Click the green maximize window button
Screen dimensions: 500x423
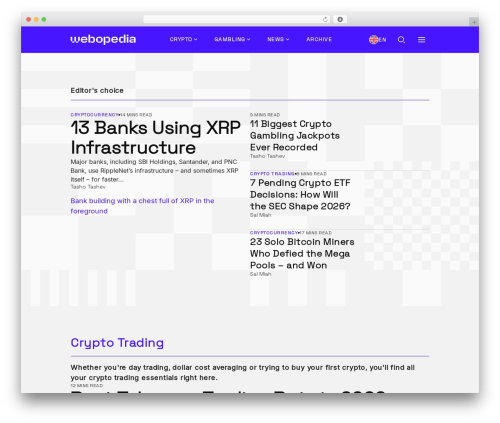[x=44, y=20]
